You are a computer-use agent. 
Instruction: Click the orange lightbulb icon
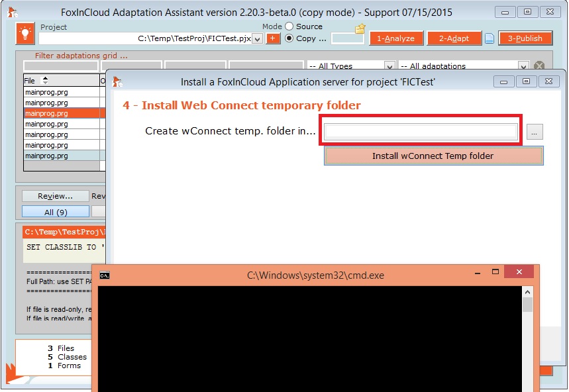[x=25, y=33]
